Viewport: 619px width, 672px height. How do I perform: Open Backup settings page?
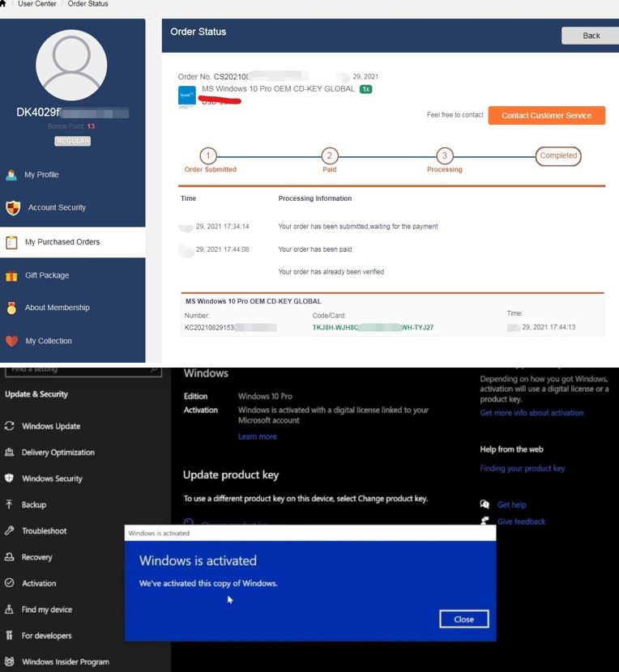[x=34, y=505]
